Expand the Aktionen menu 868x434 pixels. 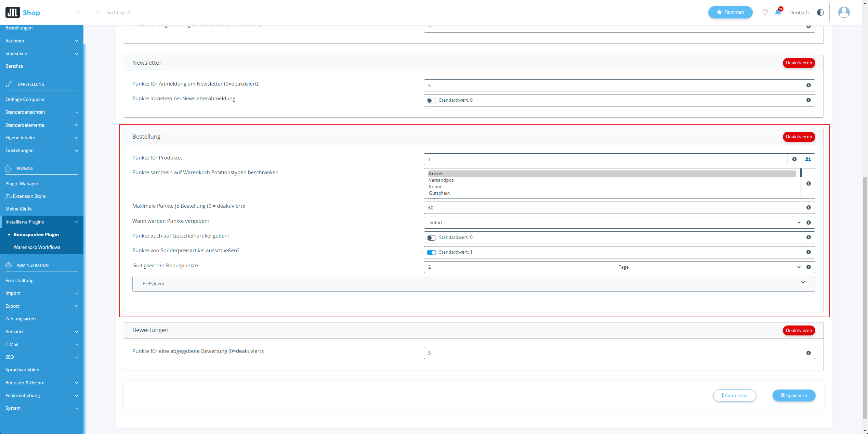coord(42,41)
